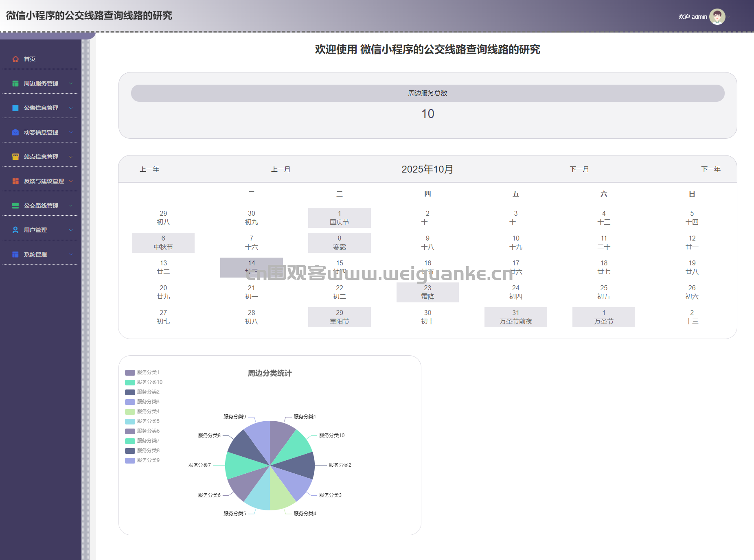Click 下一年 in the calendar header
Image resolution: width=754 pixels, height=560 pixels.
710,169
